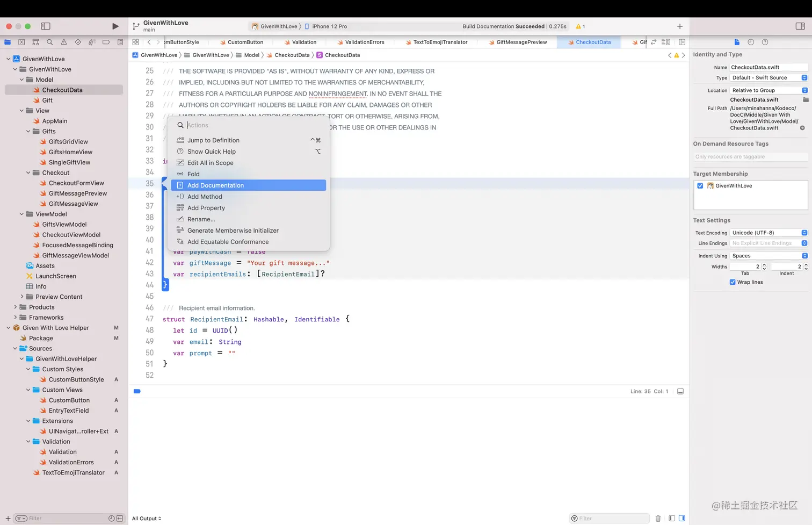
Task: Reveal full path in Finder arrow
Action: point(802,128)
